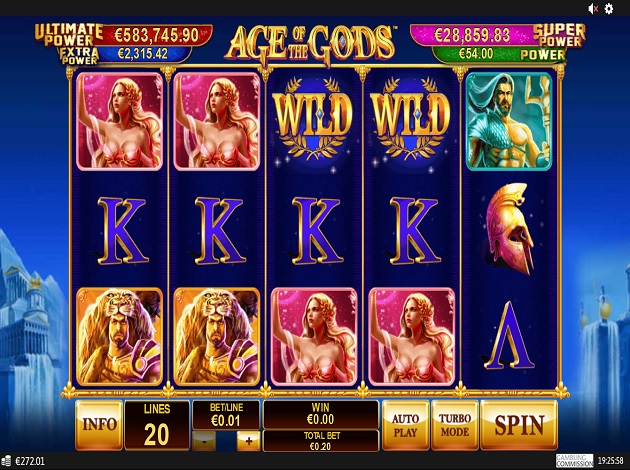The height and width of the screenshot is (470, 630).
Task: Decrease bet per line with minus
Action: (204, 441)
